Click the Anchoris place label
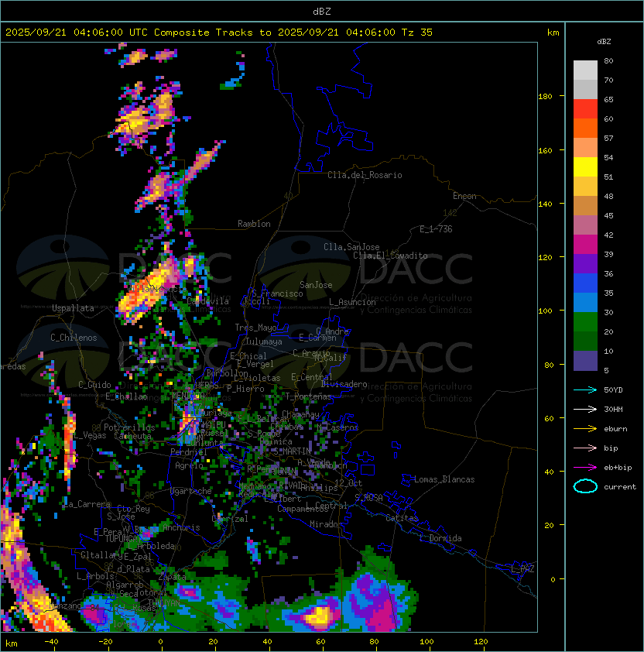 181,527
